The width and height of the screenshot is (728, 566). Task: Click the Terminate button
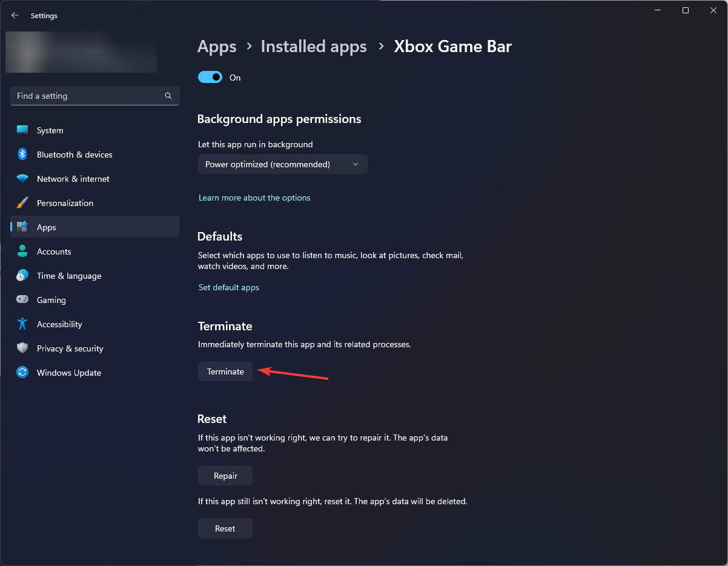[225, 371]
